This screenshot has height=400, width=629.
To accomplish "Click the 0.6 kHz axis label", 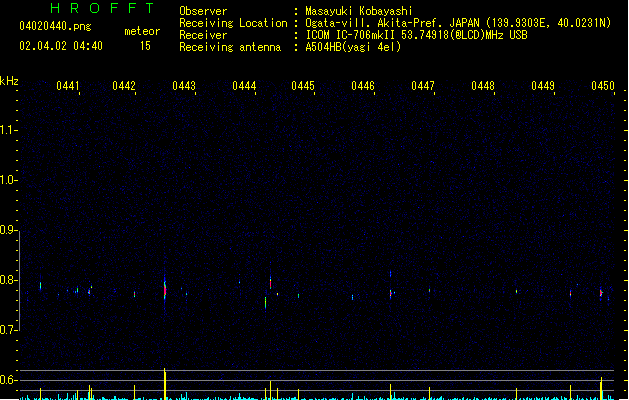I will point(8,380).
